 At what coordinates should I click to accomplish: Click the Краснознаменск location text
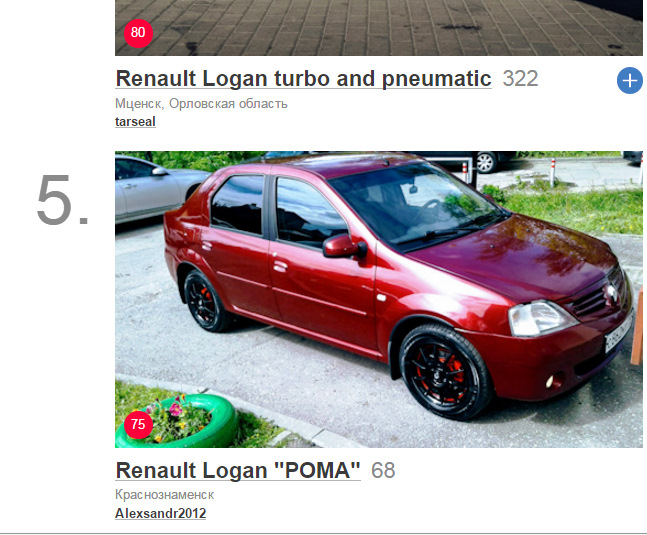click(x=165, y=495)
